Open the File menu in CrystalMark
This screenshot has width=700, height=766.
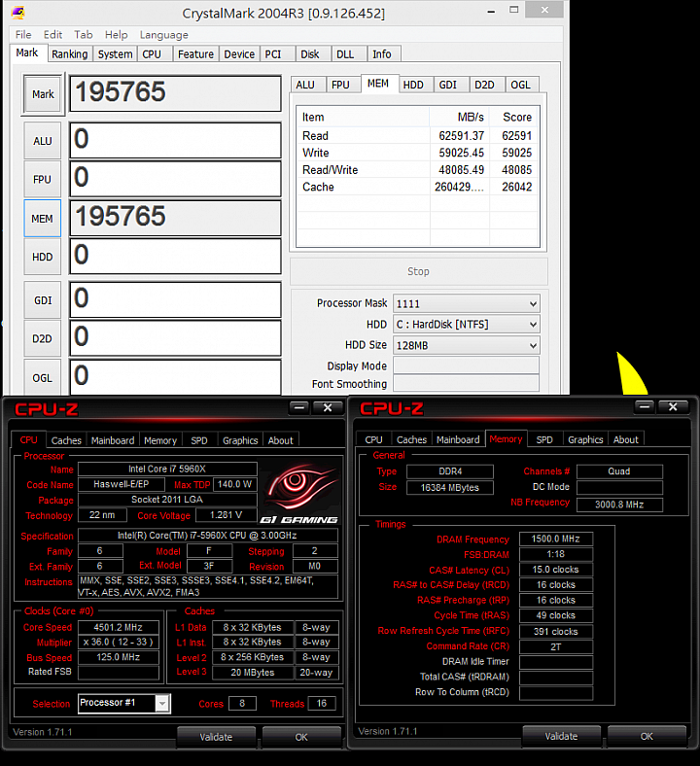click(x=23, y=35)
